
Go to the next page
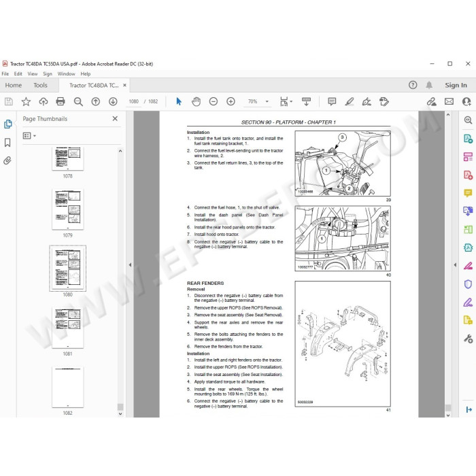(x=113, y=101)
